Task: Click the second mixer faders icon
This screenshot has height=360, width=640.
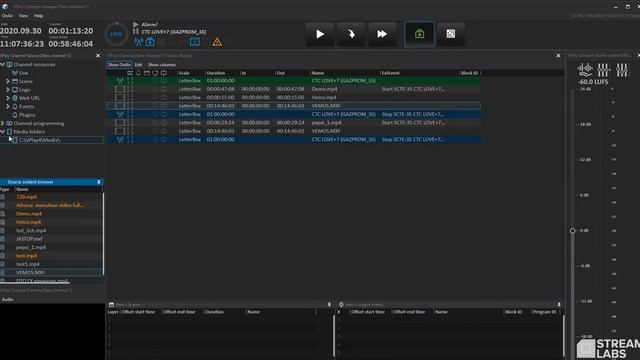Action: [x=622, y=70]
